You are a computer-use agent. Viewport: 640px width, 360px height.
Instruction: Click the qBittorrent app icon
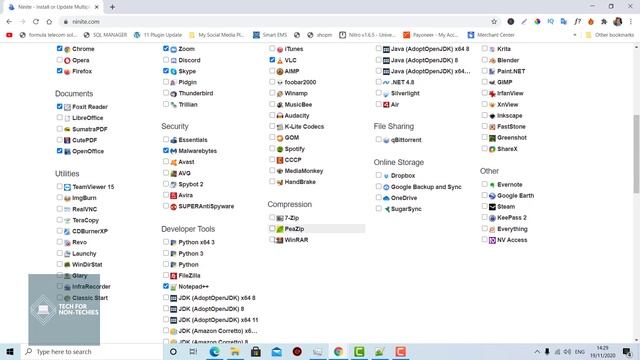click(x=386, y=140)
